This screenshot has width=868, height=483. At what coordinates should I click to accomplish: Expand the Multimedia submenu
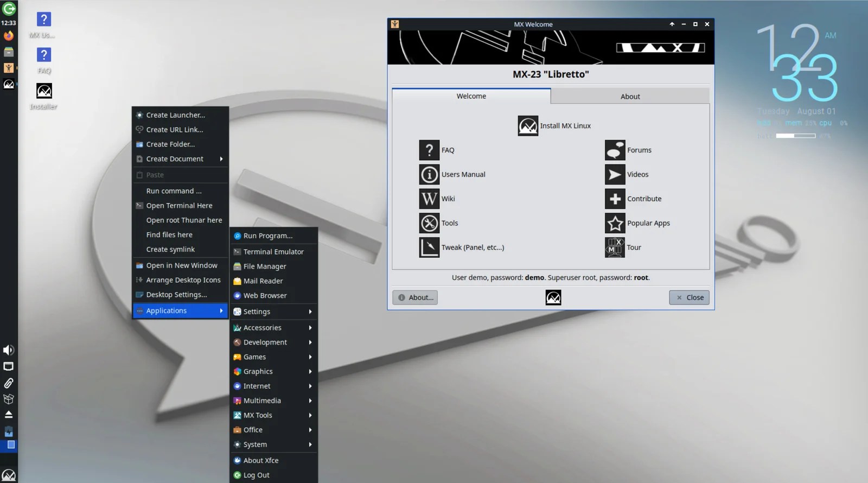pos(274,401)
